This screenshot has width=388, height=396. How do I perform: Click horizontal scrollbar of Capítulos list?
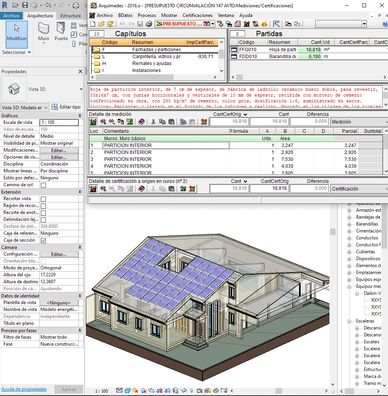coord(154,77)
